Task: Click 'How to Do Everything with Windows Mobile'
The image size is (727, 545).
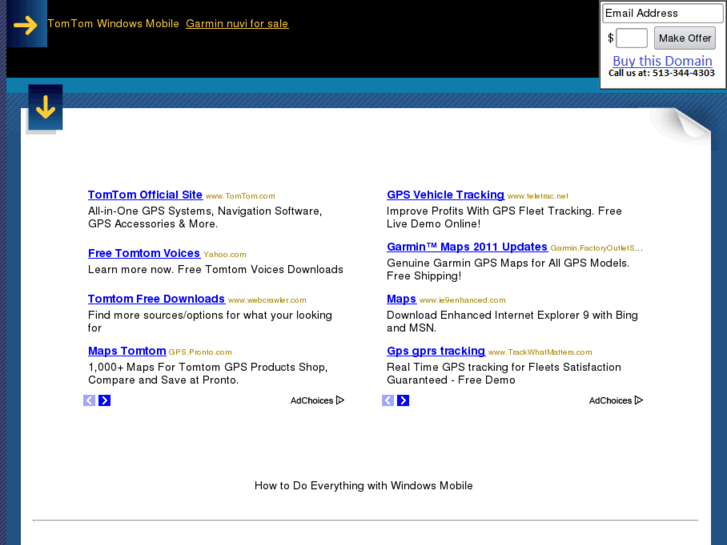Action: click(364, 486)
